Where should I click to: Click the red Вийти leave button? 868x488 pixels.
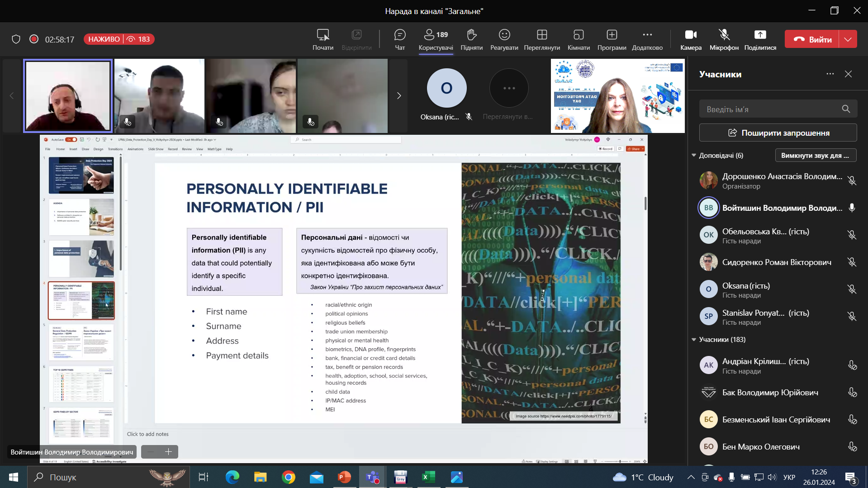point(812,39)
